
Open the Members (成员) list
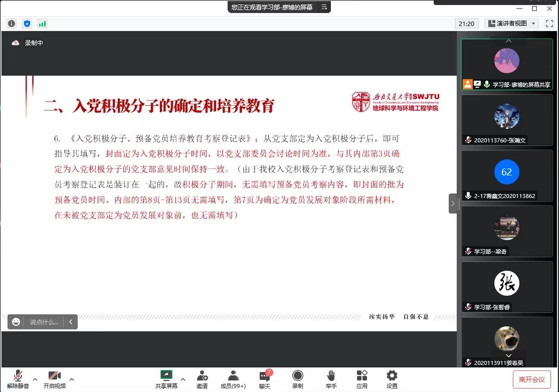click(x=233, y=379)
